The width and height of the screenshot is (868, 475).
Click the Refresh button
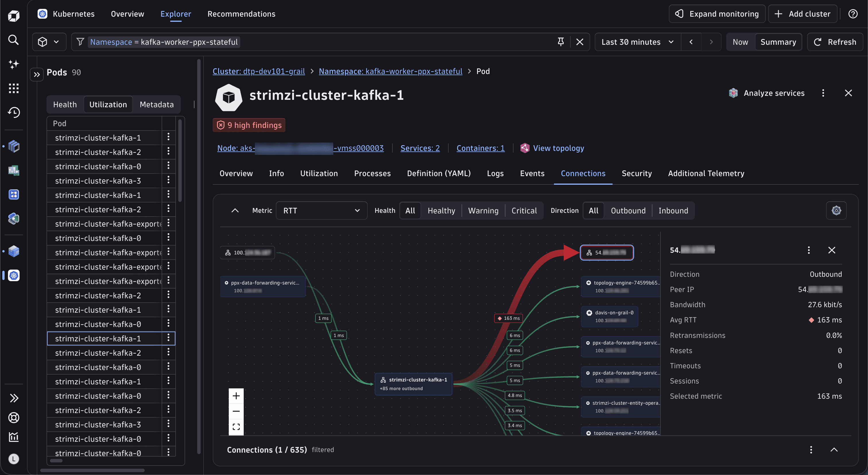point(835,42)
